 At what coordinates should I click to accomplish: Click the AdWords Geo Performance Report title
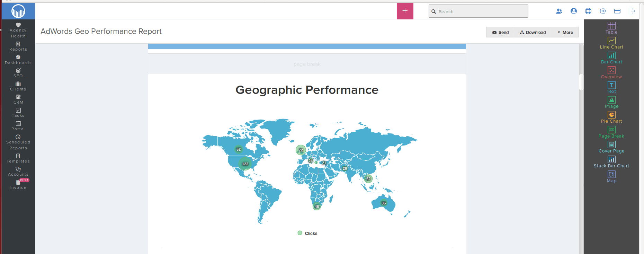[101, 31]
